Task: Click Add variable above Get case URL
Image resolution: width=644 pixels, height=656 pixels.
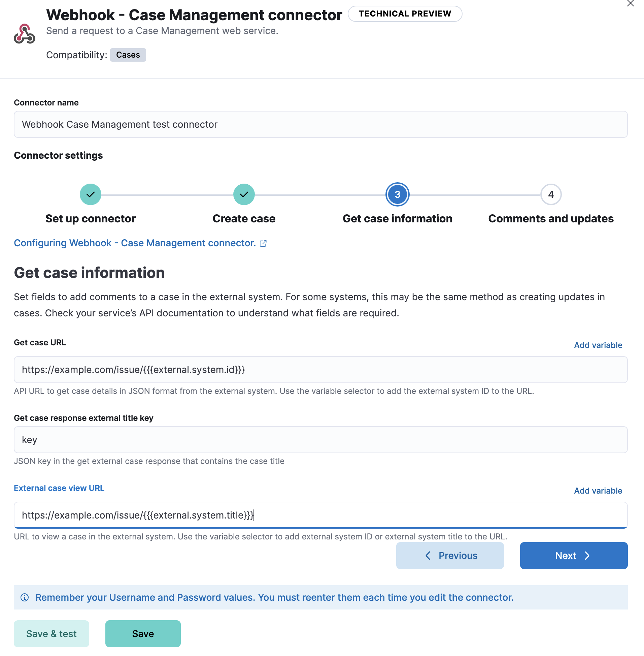Action: coord(598,345)
